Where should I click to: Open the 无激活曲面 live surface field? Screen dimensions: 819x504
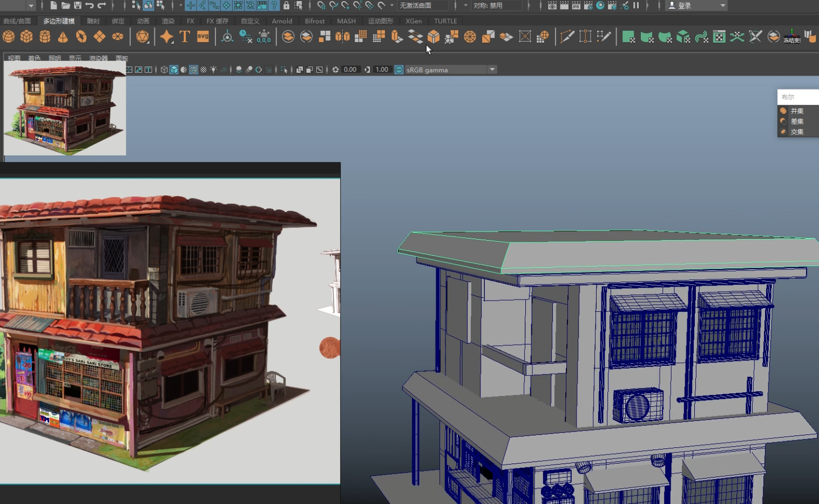pyautogui.click(x=423, y=5)
